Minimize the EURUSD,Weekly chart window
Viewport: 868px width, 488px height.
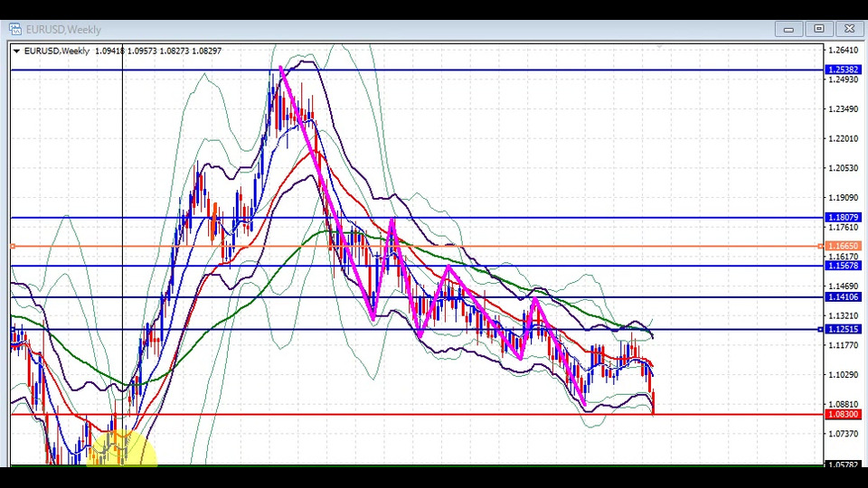[x=788, y=29]
